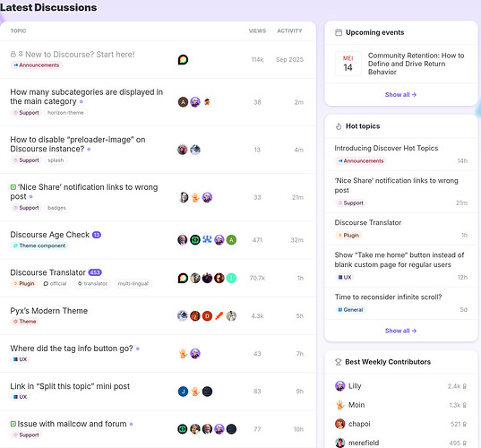This screenshot has height=448, width=481.
Task: Open 'Show Take me home button' hot topic
Action: (399, 260)
